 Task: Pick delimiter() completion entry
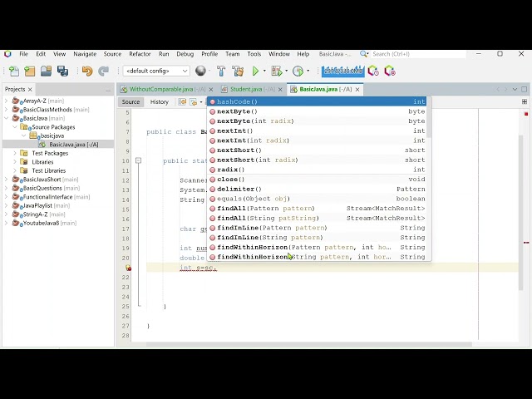[317, 189]
